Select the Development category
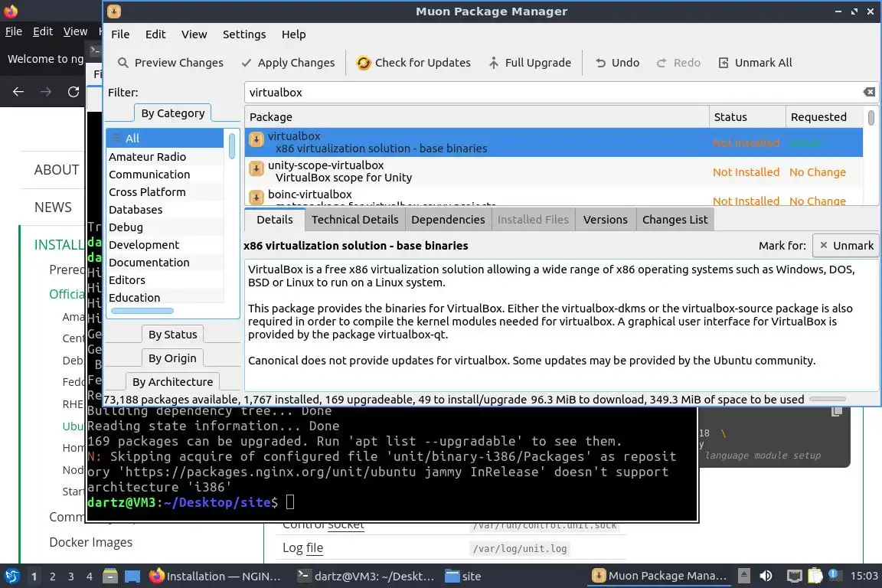 pyautogui.click(x=165, y=245)
